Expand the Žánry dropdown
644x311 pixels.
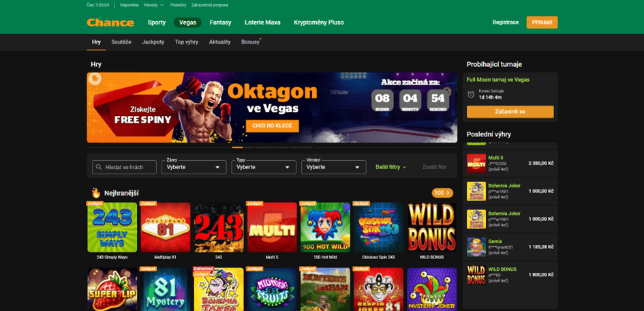point(194,167)
